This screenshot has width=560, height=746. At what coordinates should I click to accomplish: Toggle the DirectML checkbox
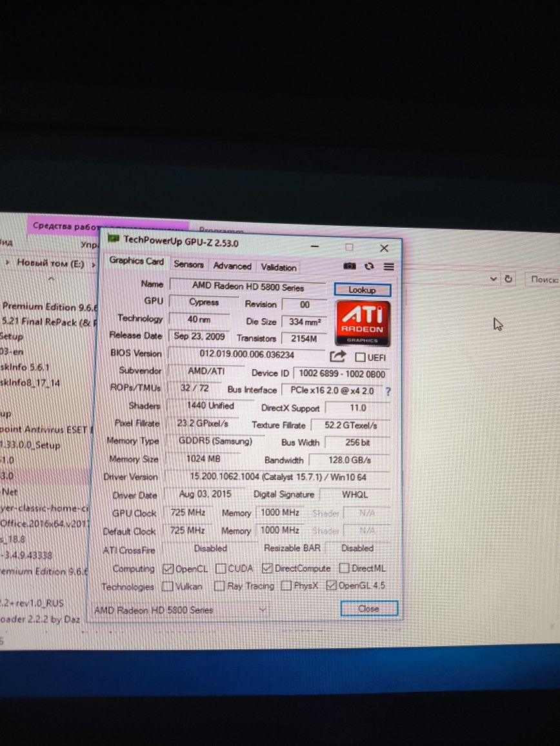(344, 568)
